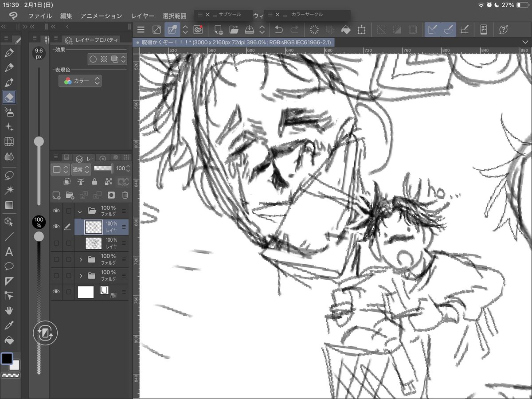The height and width of the screenshot is (399, 532).
Task: Open palette color dropdown in Layers panel
Action: coord(60,169)
